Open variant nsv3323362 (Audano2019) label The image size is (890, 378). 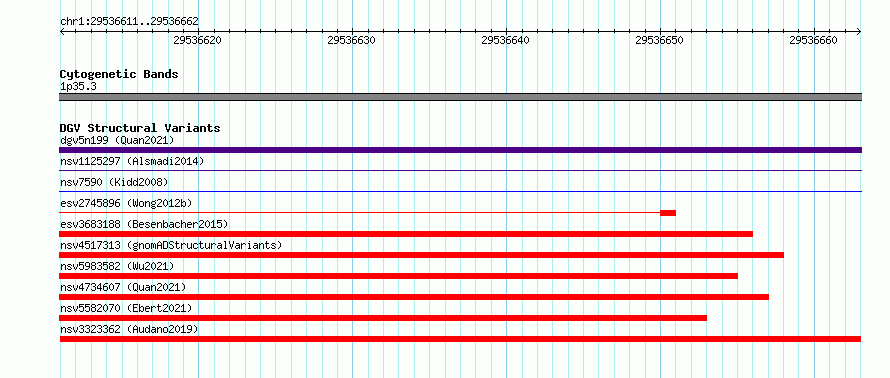click(129, 329)
